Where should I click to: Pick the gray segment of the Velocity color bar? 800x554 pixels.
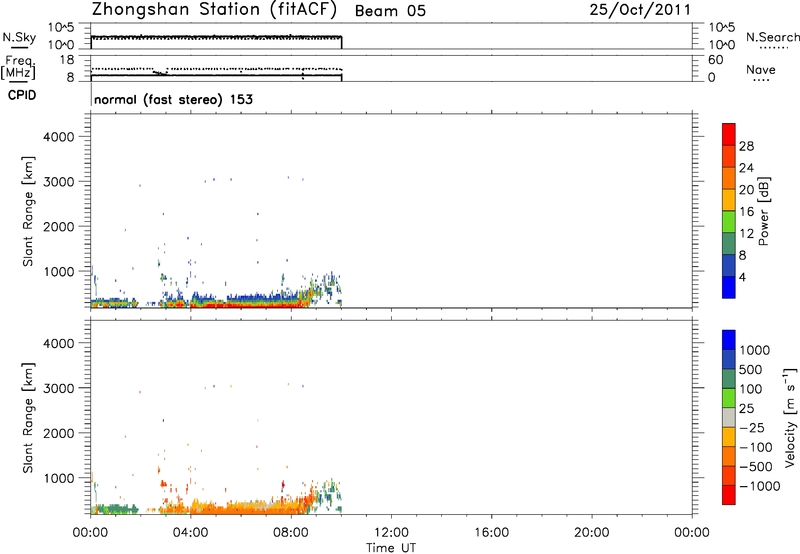[729, 418]
